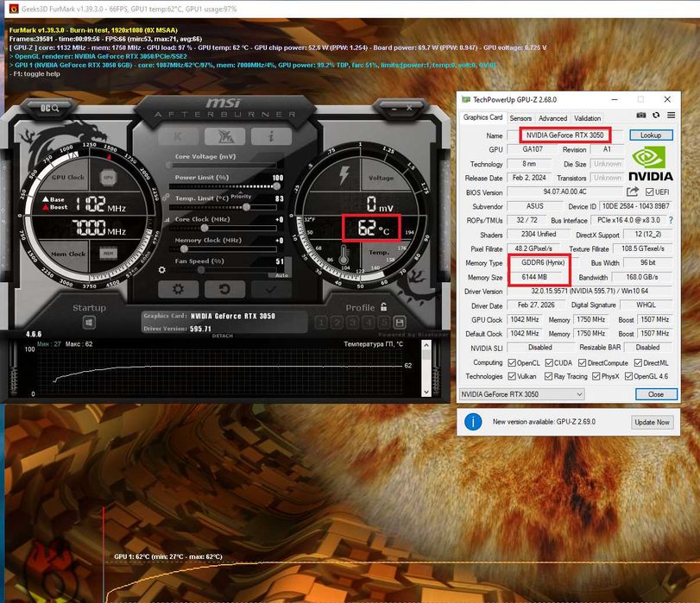
Task: Toggle the UEFI checkbox in GPU-Z
Action: 650,192
